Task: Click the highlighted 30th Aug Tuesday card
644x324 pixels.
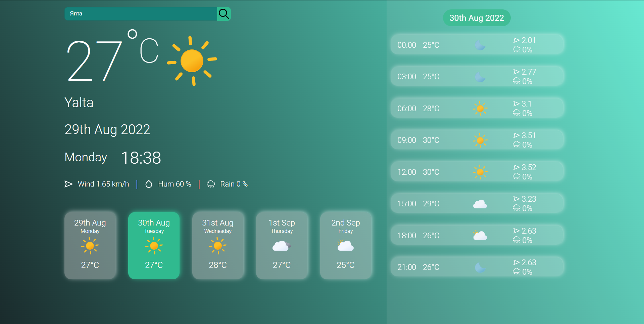Action: 154,245
